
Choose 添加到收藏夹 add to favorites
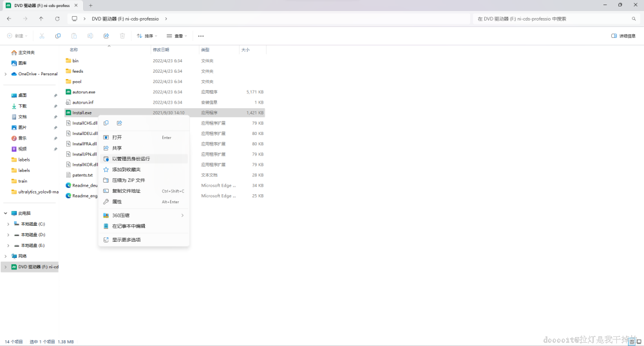click(x=144, y=169)
